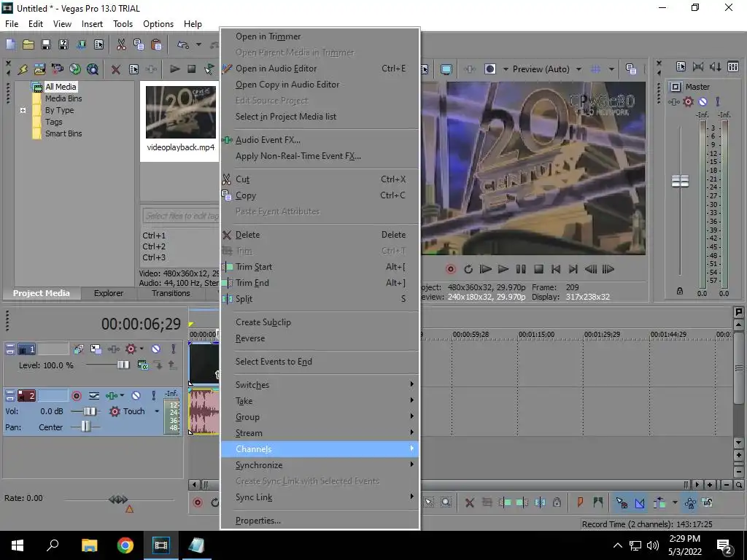Image resolution: width=747 pixels, height=560 pixels.
Task: Click the Split Screen View icon in preview
Action: 489,69
